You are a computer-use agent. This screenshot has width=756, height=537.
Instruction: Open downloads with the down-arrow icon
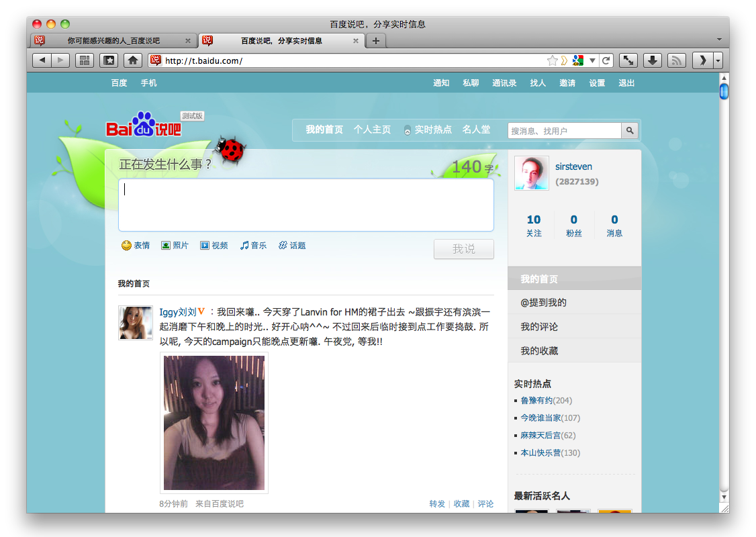tap(653, 60)
